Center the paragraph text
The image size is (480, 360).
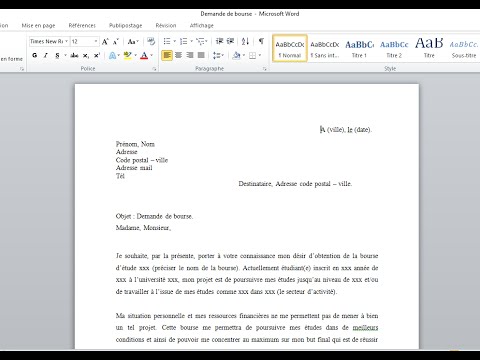pos(178,55)
